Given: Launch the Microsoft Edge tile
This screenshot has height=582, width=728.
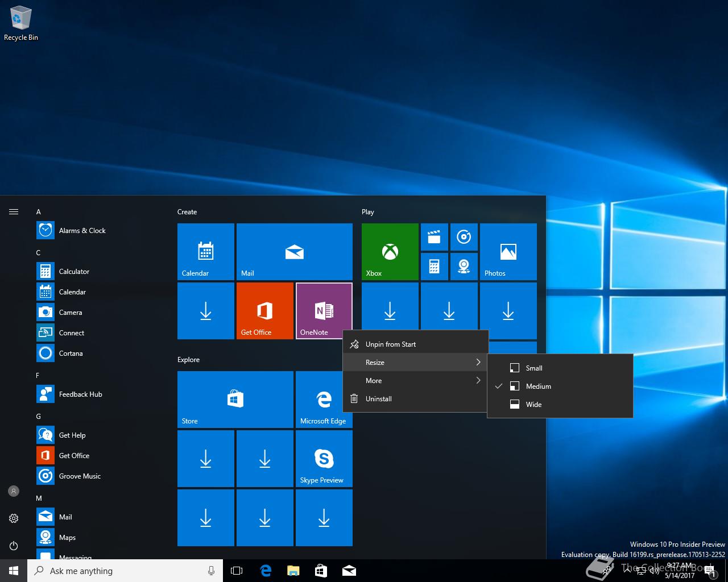Looking at the screenshot, I should pyautogui.click(x=324, y=400).
